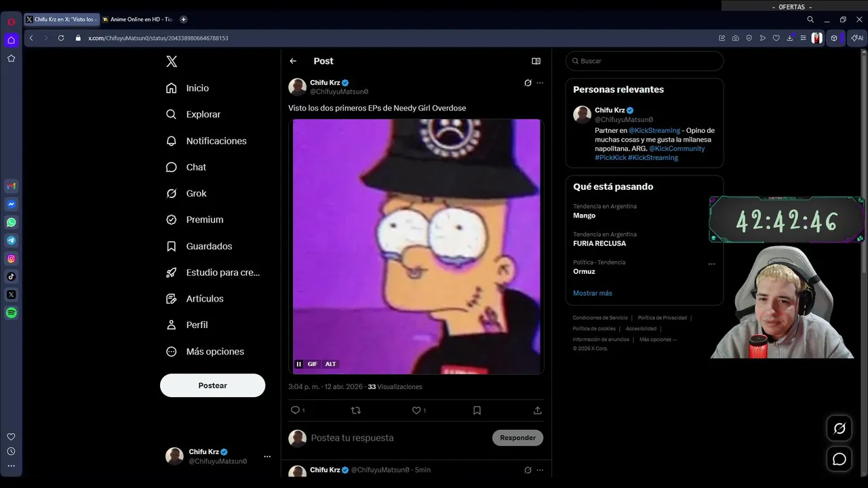Open sidebar three-dot setup menu

11,466
